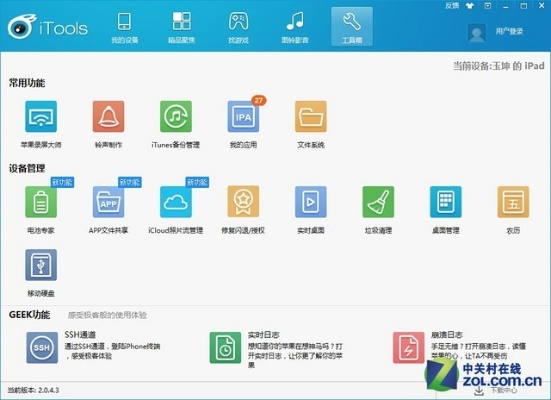Screen dimensions: 551x400
Task: Open 崩溃日志 crash log icon
Action: [x=409, y=348]
